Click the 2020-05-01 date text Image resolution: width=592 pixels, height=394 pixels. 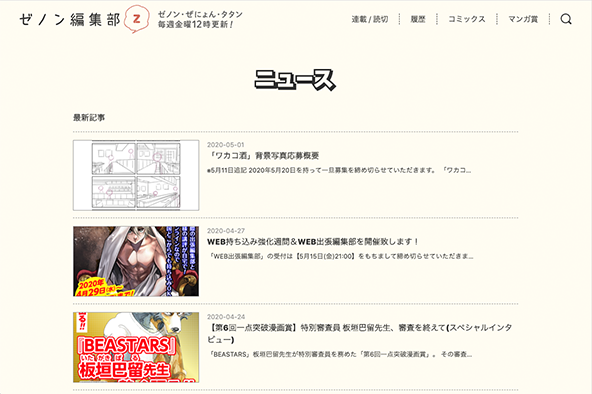[x=226, y=145]
